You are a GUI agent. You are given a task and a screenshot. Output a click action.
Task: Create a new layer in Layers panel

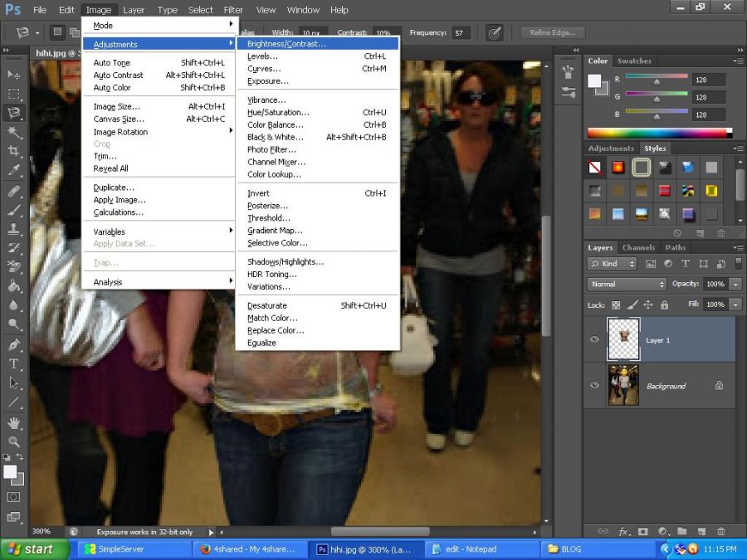point(701,531)
